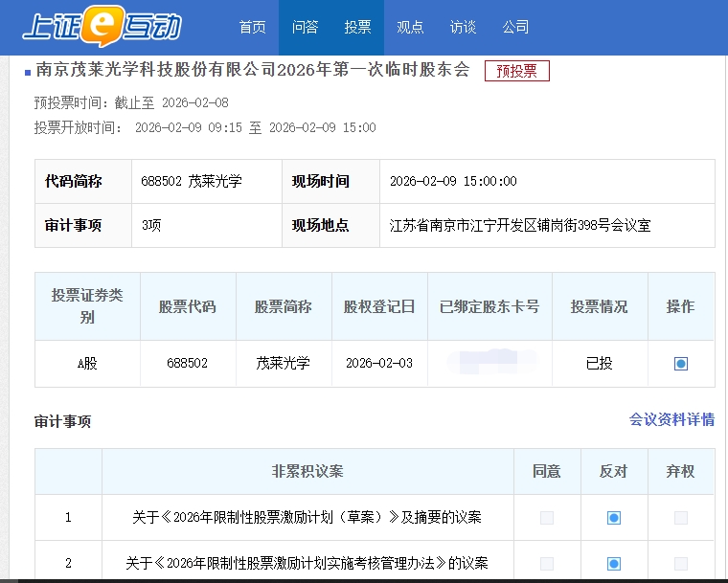Click the 已投 voting status cell

[600, 364]
